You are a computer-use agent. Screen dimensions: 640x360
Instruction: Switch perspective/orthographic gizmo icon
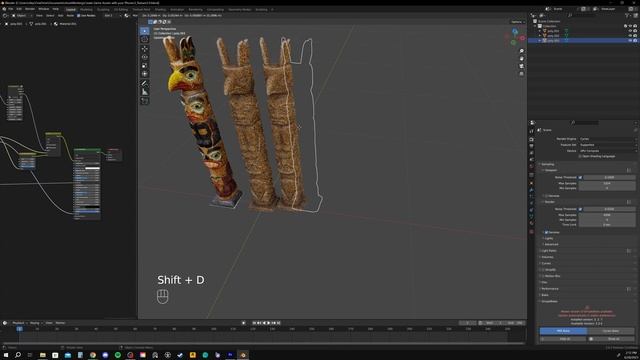pos(522,74)
